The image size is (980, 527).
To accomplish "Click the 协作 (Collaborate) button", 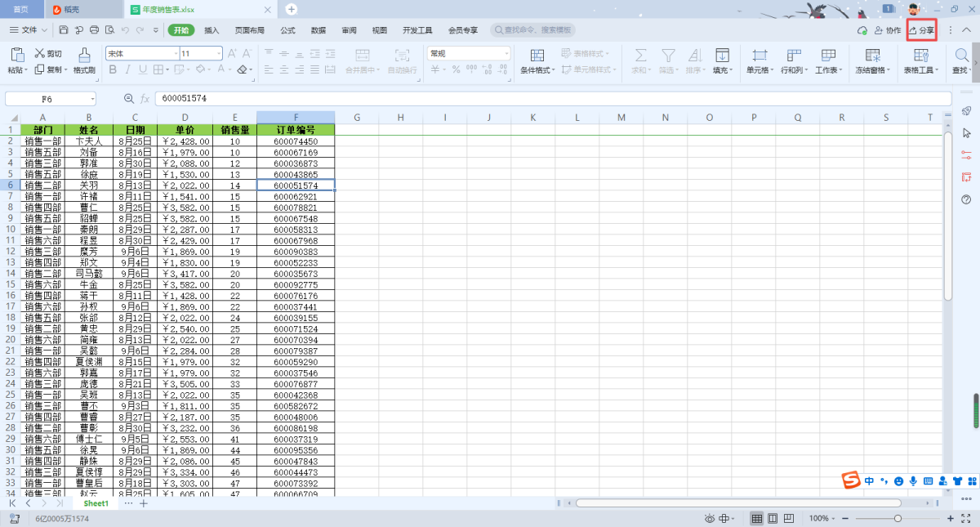I will click(888, 30).
